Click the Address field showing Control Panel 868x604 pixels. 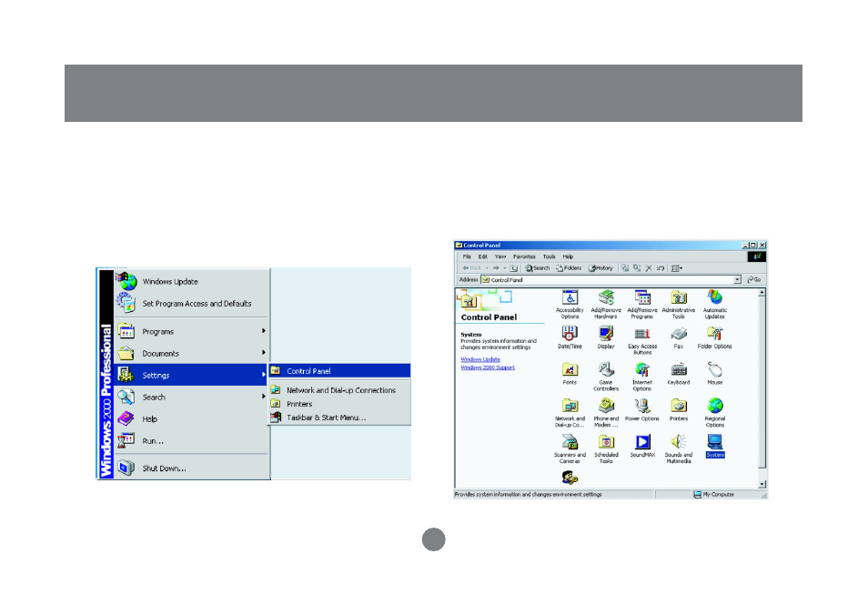611,280
